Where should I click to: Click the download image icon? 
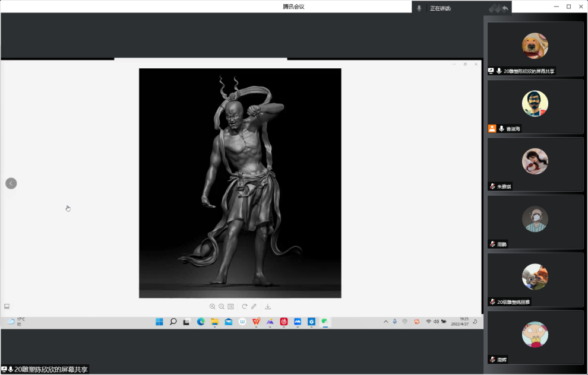(268, 307)
